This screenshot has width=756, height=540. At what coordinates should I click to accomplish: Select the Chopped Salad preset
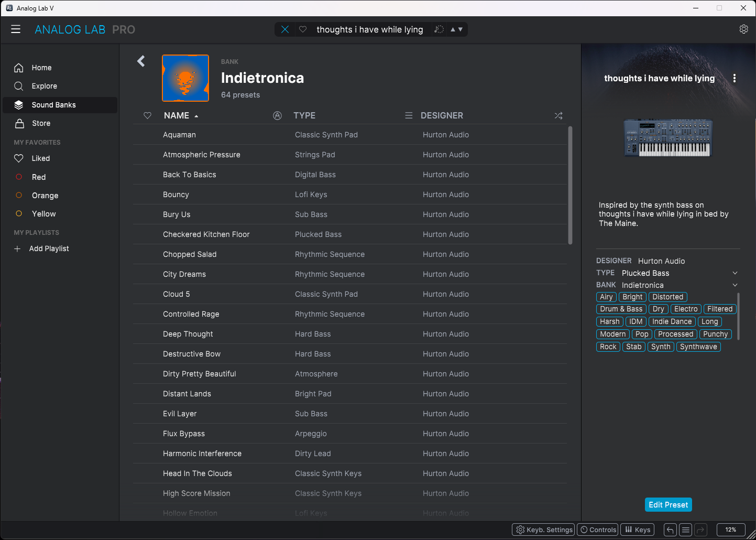(350, 254)
